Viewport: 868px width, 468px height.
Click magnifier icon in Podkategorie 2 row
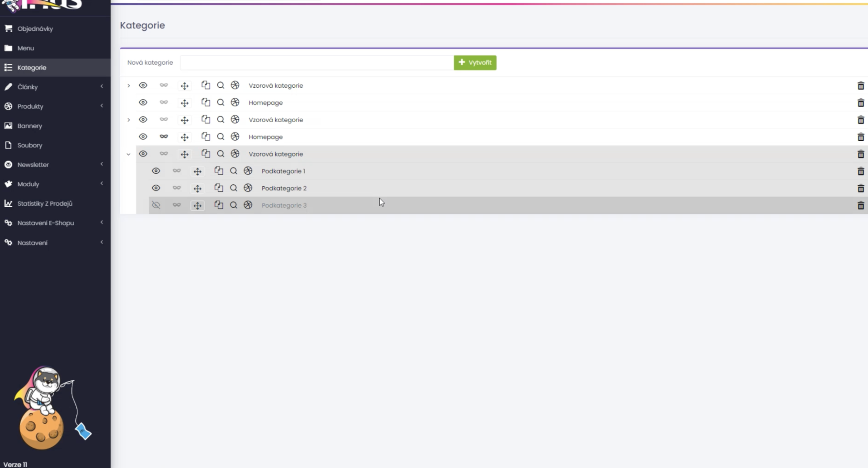tap(233, 188)
